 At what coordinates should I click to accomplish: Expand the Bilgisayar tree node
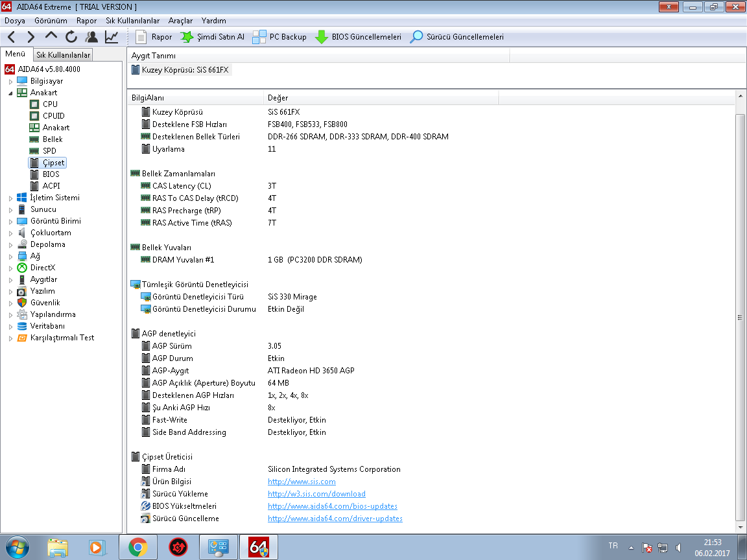(x=10, y=82)
